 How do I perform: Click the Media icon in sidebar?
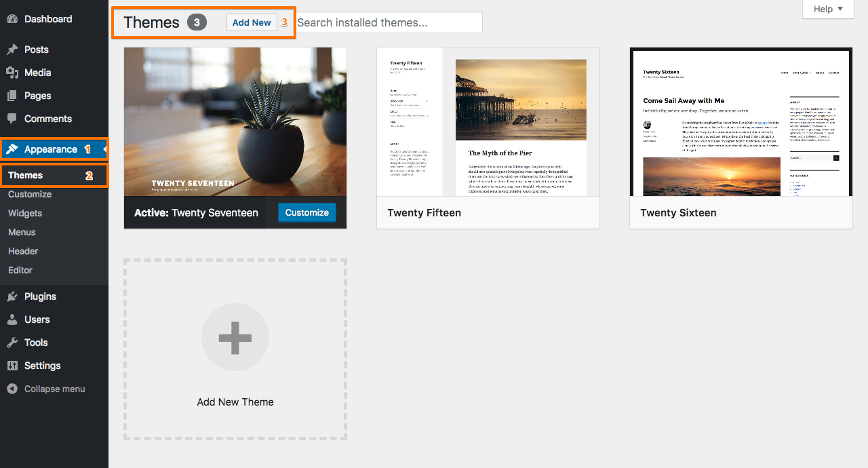pos(12,73)
